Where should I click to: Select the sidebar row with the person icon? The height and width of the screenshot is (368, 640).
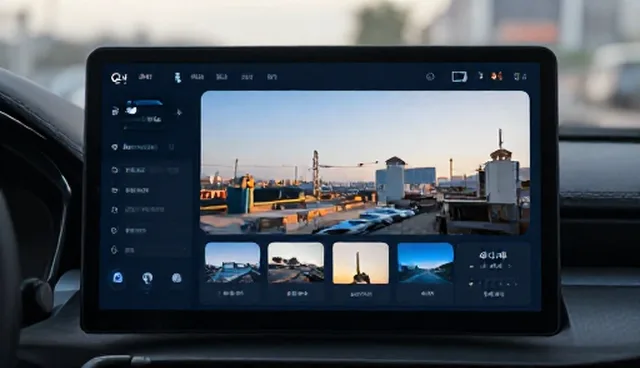tap(146, 210)
